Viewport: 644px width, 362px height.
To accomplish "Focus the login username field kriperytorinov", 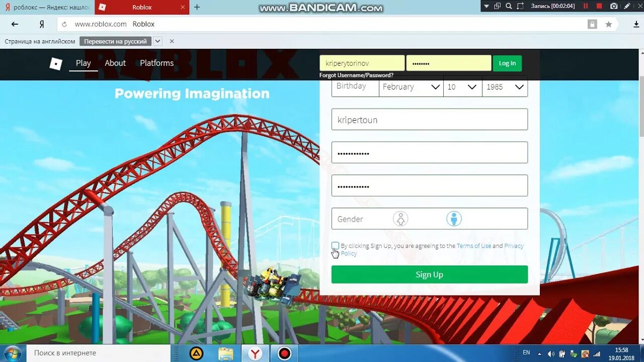I will click(x=362, y=63).
